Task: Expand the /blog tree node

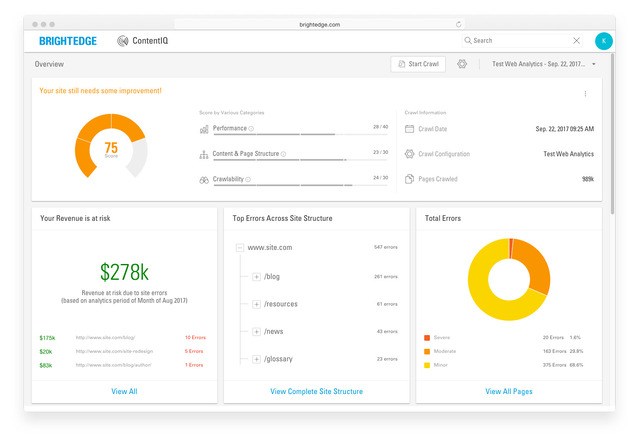Action: (x=256, y=277)
